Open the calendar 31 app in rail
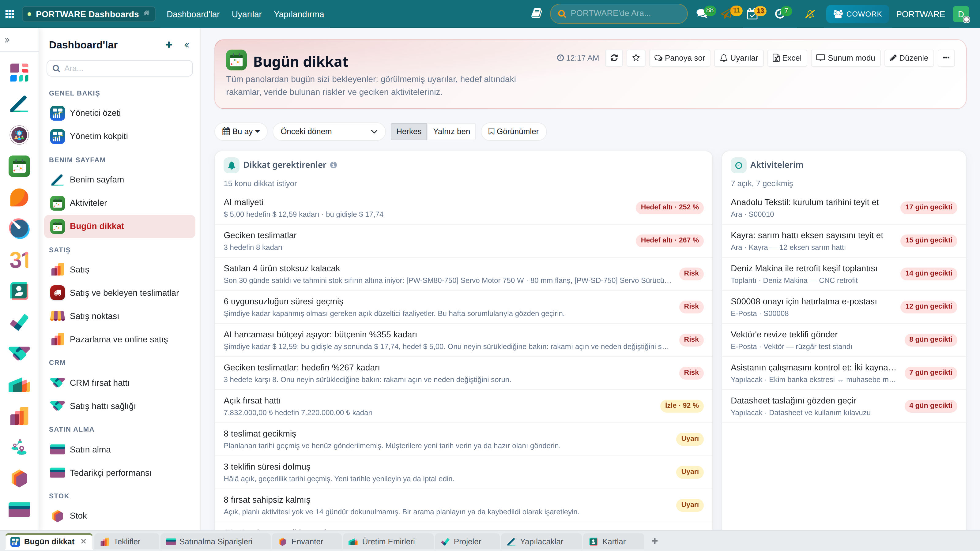Screen dimensions: 980x551 pyautogui.click(x=19, y=260)
